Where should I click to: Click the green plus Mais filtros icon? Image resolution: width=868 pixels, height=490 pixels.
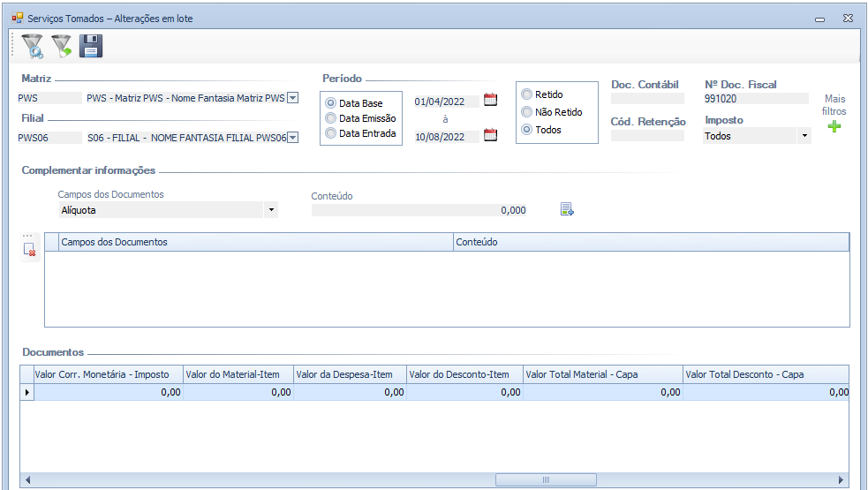tap(834, 127)
